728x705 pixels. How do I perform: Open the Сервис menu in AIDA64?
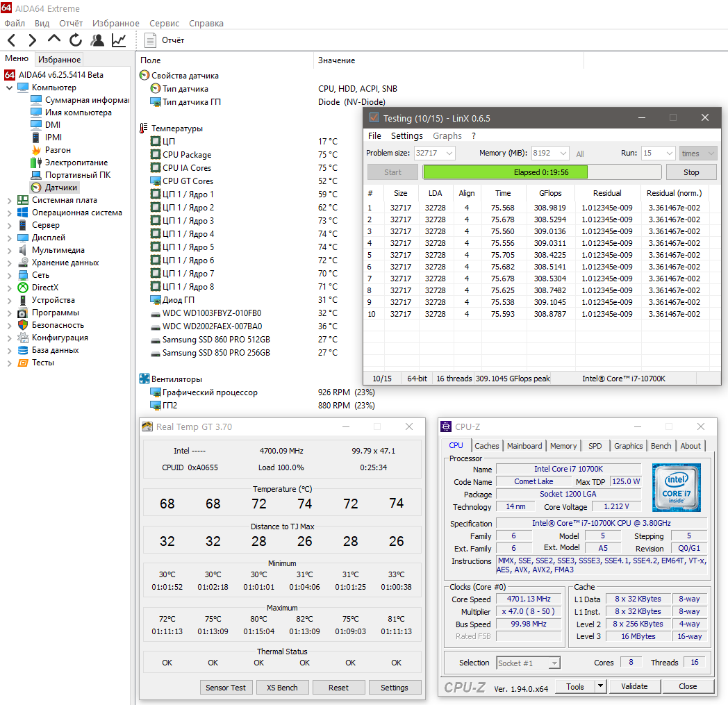pyautogui.click(x=165, y=23)
